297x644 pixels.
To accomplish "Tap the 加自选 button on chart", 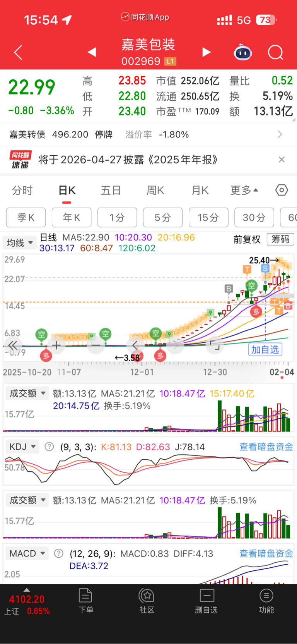I will 265,350.
